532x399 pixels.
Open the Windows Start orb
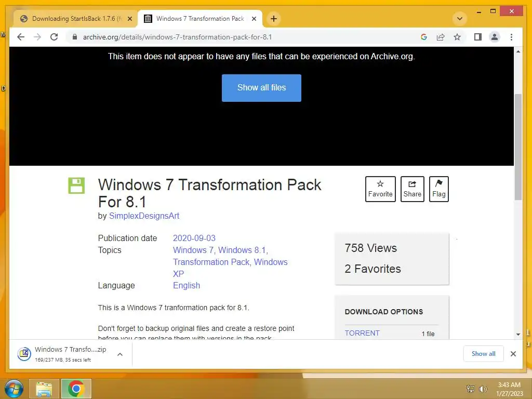(14, 389)
